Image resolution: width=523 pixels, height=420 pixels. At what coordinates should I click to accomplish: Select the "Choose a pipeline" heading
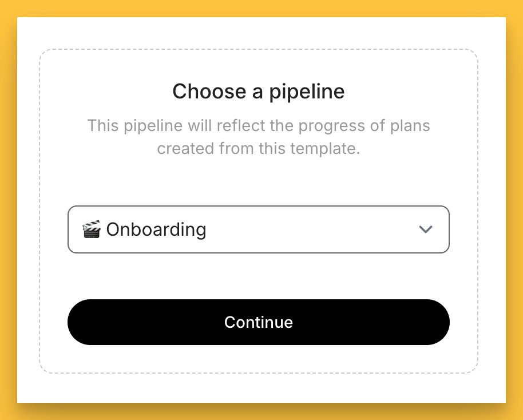259,92
